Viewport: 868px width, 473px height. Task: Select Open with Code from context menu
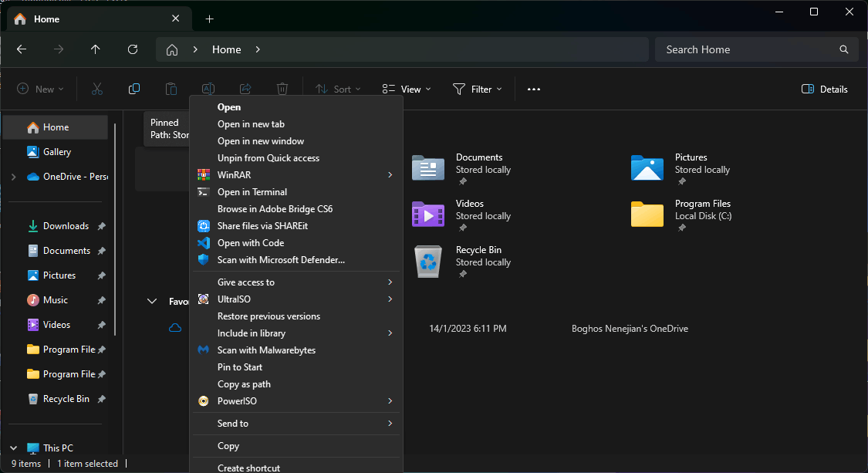251,243
